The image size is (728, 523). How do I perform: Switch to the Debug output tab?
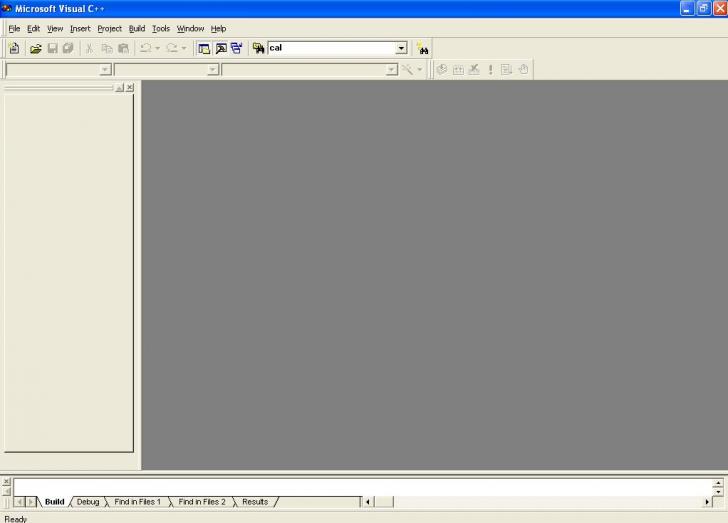pyautogui.click(x=88, y=502)
